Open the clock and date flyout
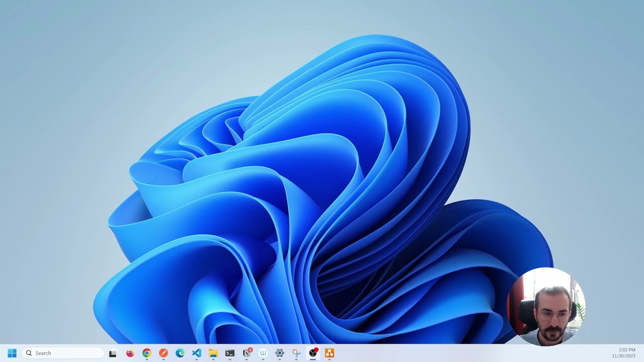 pos(623,353)
